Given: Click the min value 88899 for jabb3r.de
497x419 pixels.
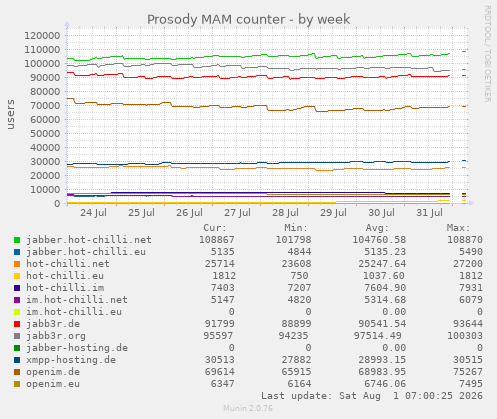Looking at the screenshot, I should tap(296, 324).
